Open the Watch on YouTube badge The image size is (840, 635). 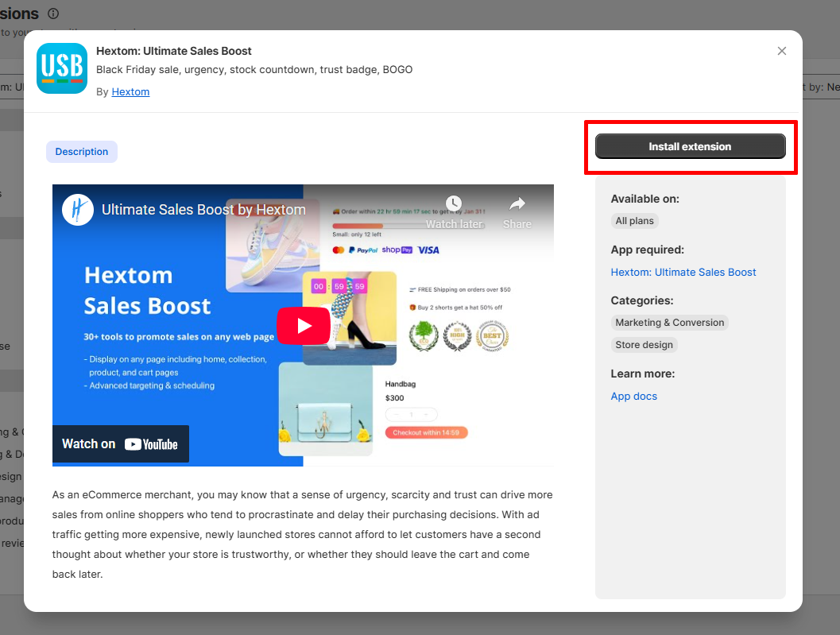pyautogui.click(x=121, y=444)
